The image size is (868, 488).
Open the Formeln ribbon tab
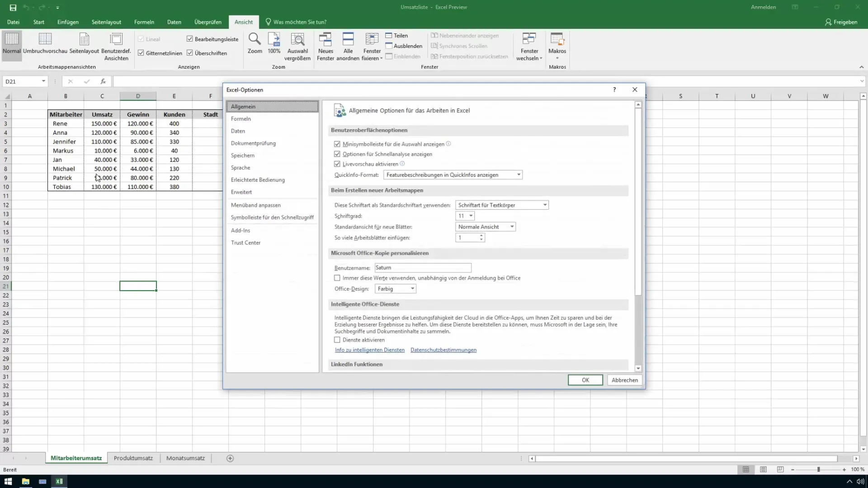click(x=144, y=22)
